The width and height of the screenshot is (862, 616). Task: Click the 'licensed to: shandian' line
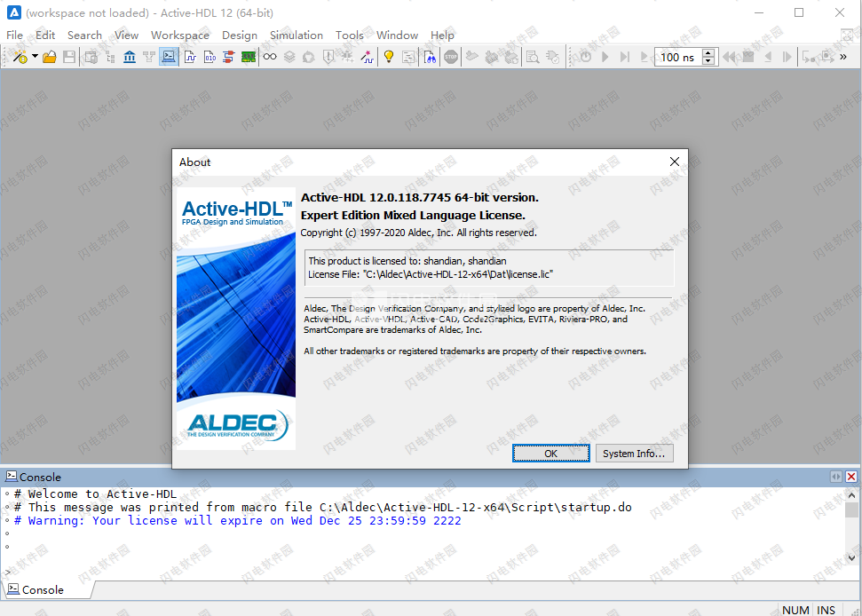click(407, 261)
